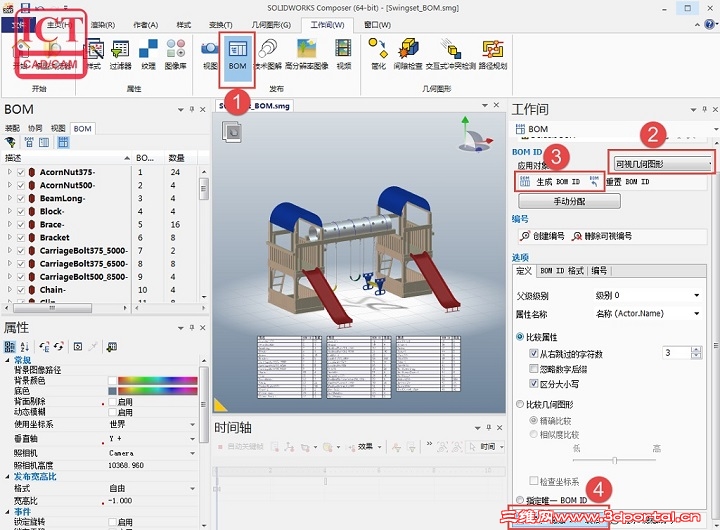Click 删除可视编号 tool
The height and width of the screenshot is (530, 720).
tap(602, 236)
